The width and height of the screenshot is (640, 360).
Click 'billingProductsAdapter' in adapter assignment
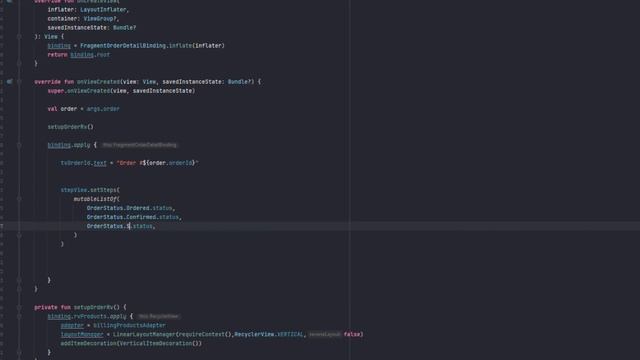(x=129, y=325)
